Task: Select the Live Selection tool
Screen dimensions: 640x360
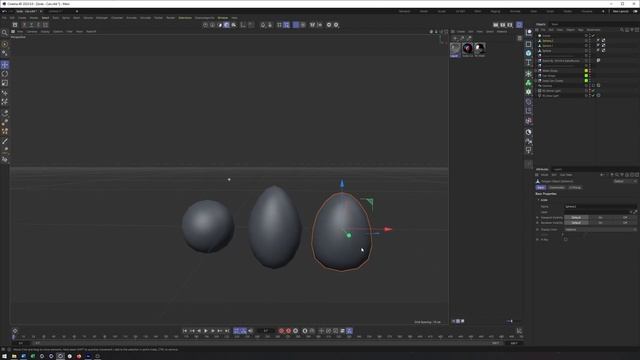Action: point(5,44)
